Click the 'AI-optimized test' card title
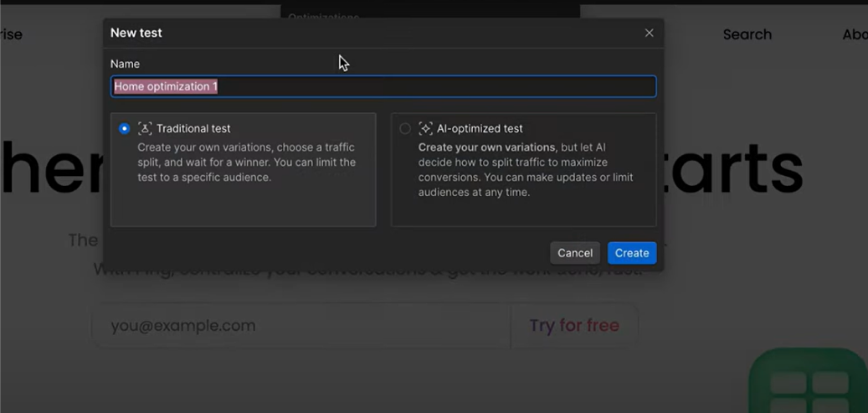The height and width of the screenshot is (413, 868). pos(480,129)
